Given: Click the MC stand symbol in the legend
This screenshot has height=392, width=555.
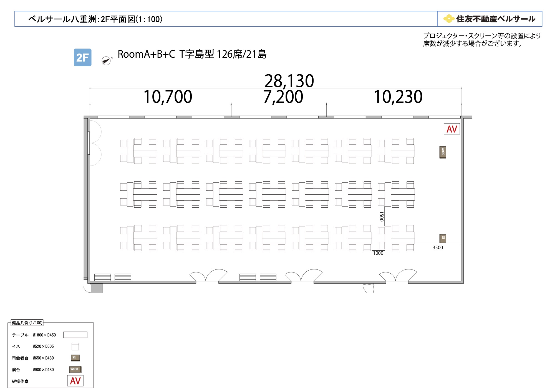Looking at the screenshot, I should point(75,358).
